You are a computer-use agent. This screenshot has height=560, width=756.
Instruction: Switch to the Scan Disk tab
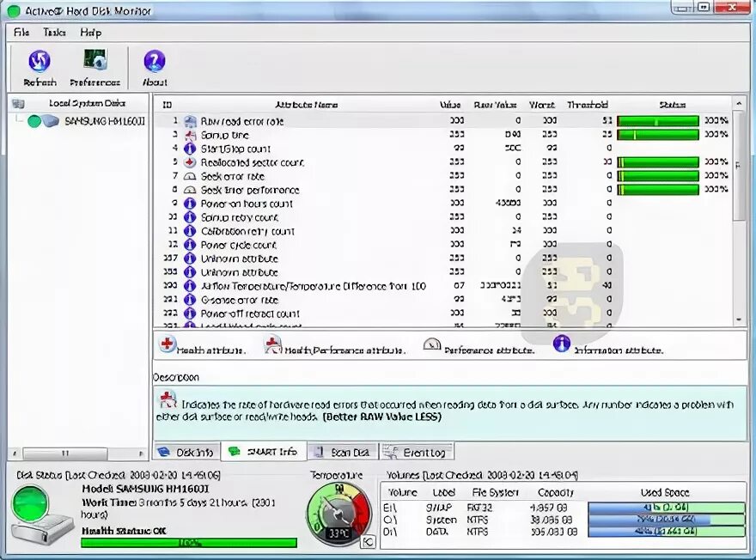coord(343,452)
